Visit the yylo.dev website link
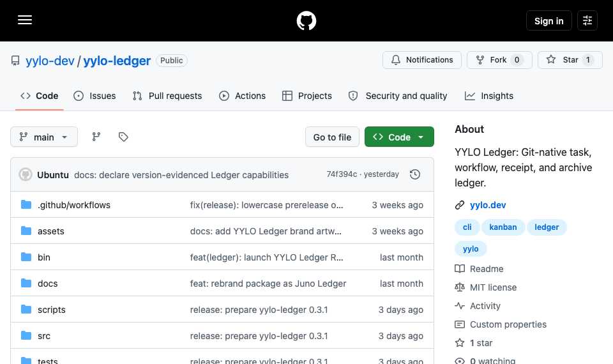 (x=487, y=205)
